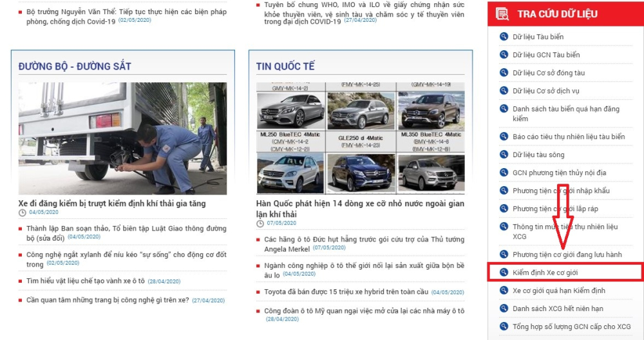Open headline Hàn Quốc phát hiện 14 dòng xe
Image resolution: width=644 pixels, height=340 pixels.
360,209
